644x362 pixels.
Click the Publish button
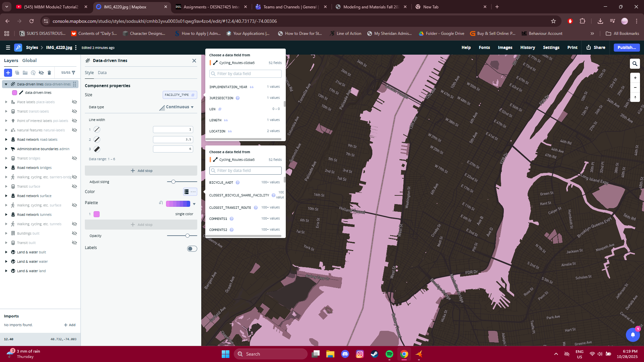coord(626,48)
